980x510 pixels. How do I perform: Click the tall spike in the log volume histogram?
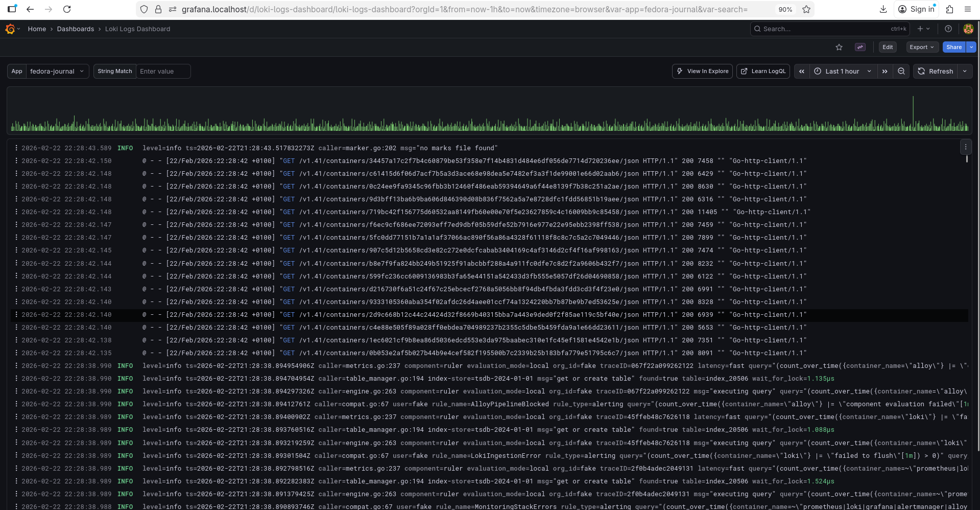[x=913, y=112]
